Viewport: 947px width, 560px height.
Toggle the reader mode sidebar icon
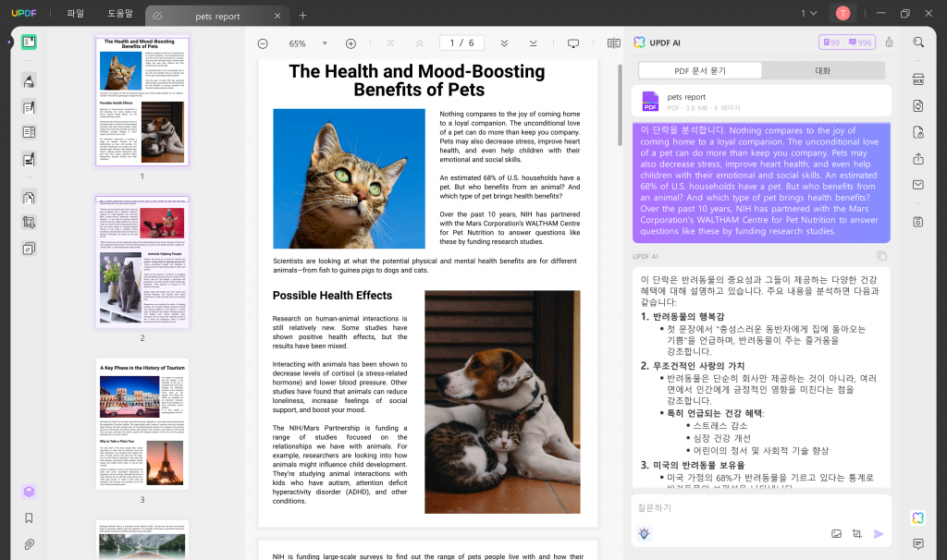point(29,42)
